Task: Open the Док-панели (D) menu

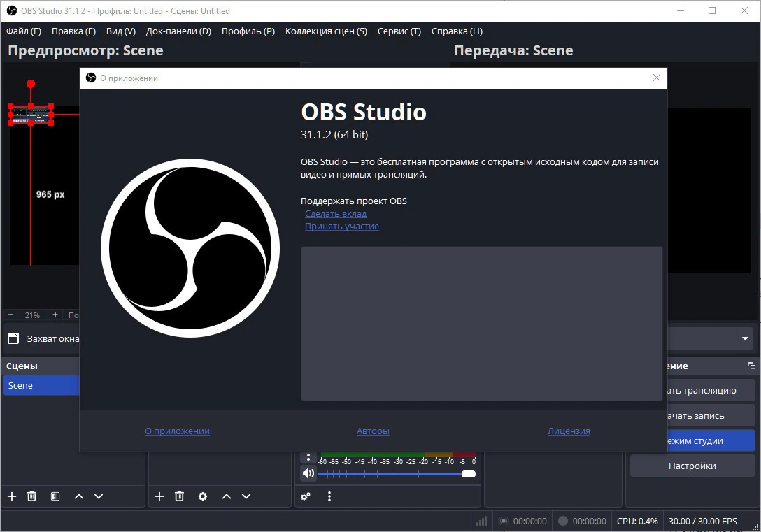Action: click(x=178, y=31)
